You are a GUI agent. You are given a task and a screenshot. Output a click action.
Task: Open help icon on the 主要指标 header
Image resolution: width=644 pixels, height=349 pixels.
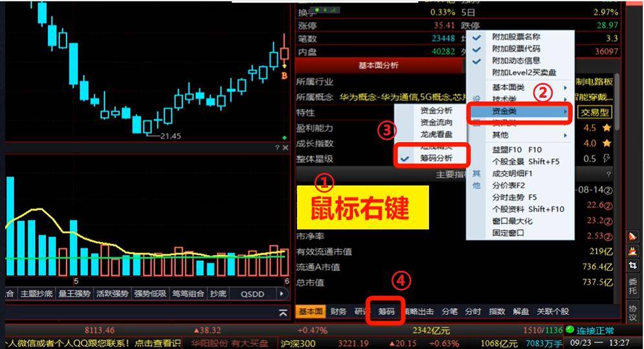[x=608, y=175]
